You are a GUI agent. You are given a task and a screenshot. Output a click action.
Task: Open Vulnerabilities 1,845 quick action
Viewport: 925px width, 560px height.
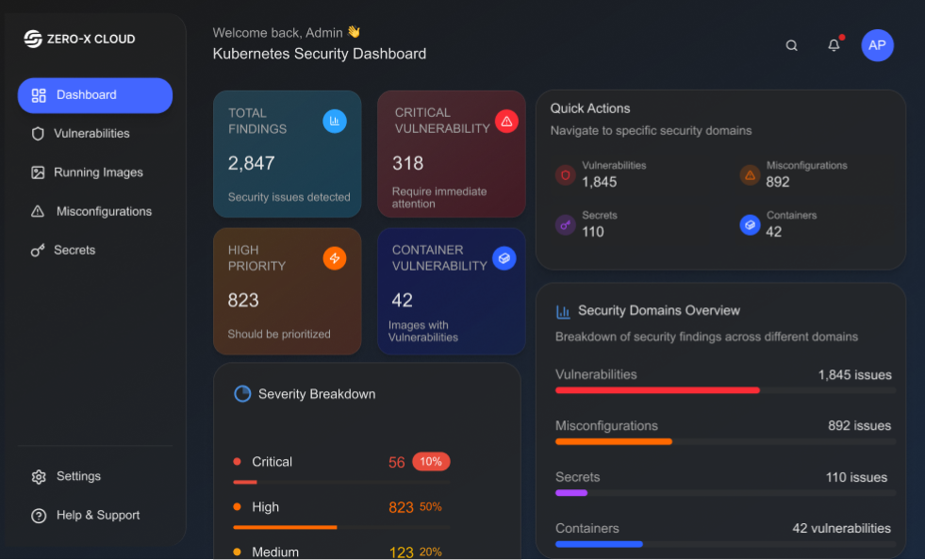click(x=599, y=174)
